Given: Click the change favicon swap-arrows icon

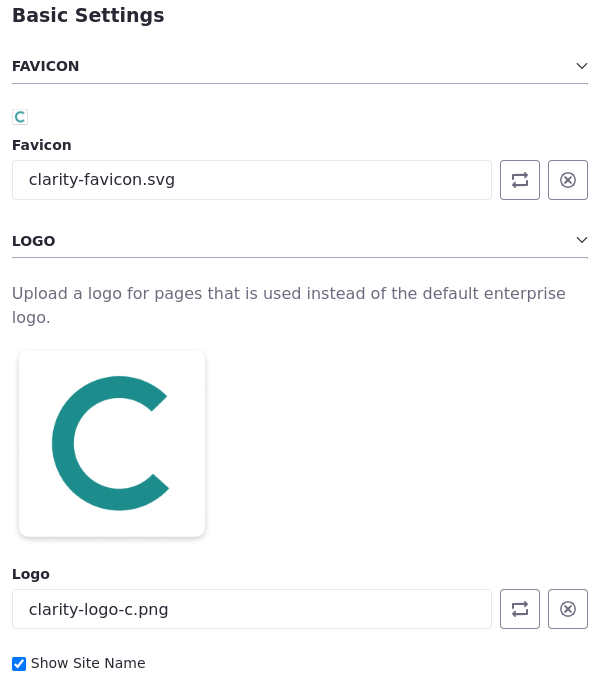Looking at the screenshot, I should click(x=520, y=180).
